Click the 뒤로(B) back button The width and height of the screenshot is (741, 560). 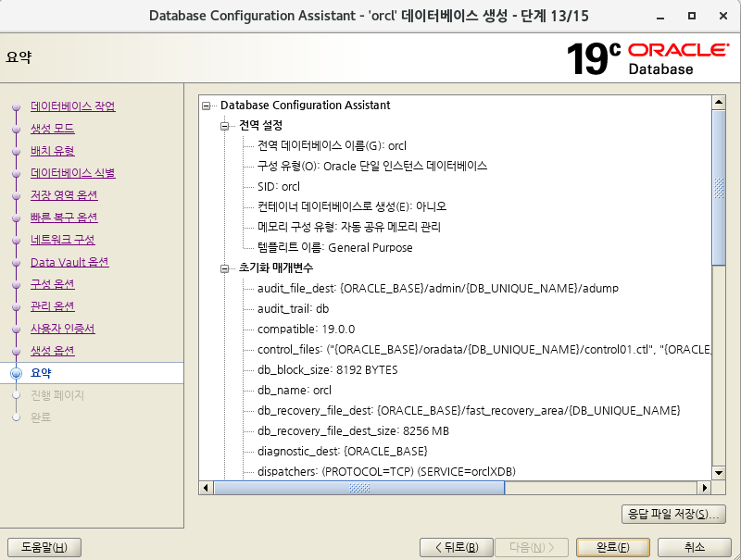(x=457, y=547)
